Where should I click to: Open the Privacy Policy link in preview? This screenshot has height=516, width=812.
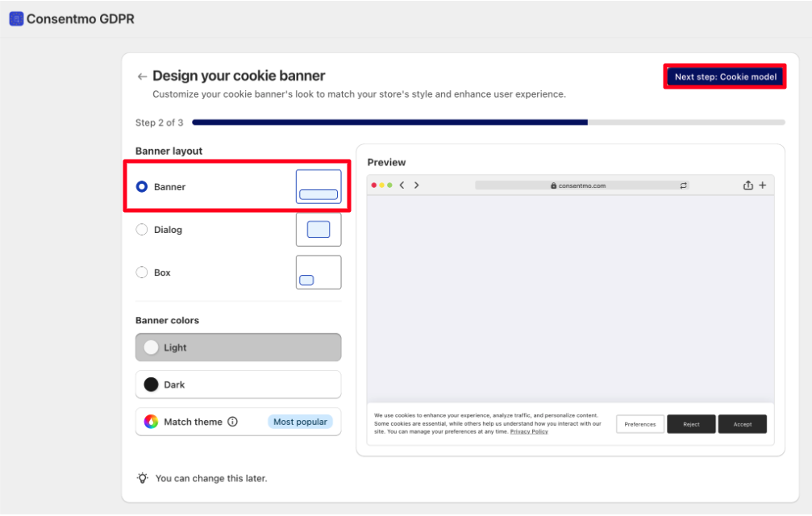(x=529, y=431)
